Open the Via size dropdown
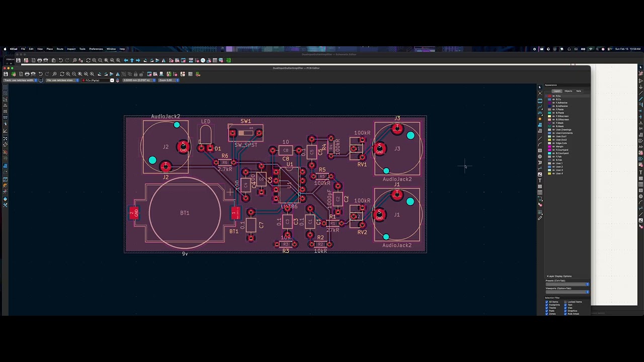The width and height of the screenshot is (644, 362). [x=62, y=80]
